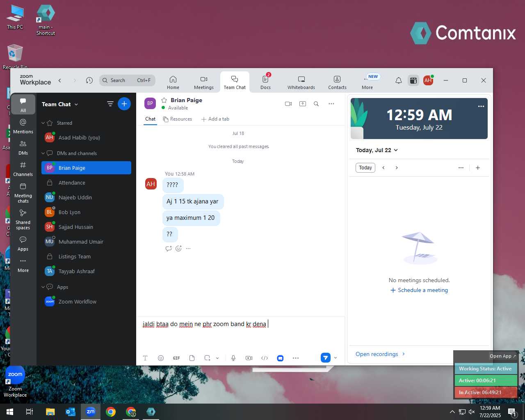Open Apps in the left sidebar
525x420 pixels.
click(23, 244)
